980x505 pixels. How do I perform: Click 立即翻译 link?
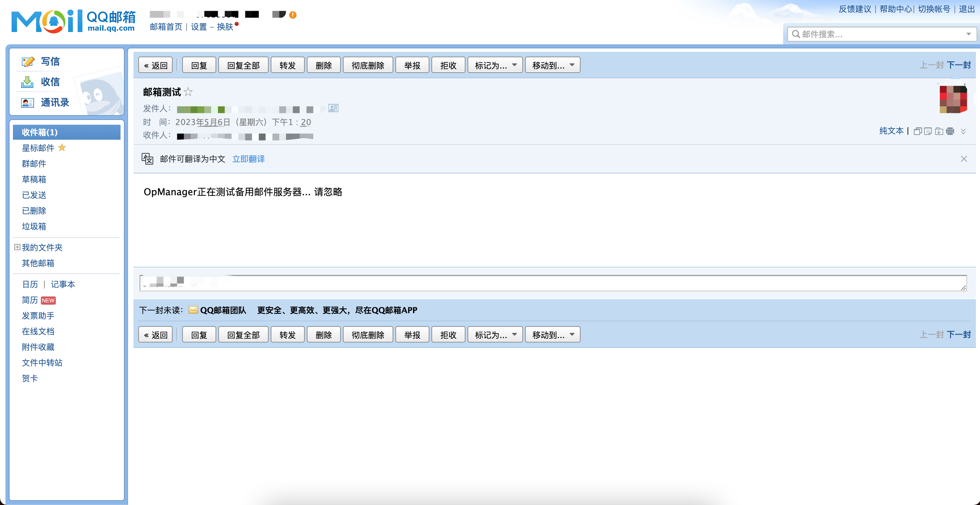coord(249,159)
